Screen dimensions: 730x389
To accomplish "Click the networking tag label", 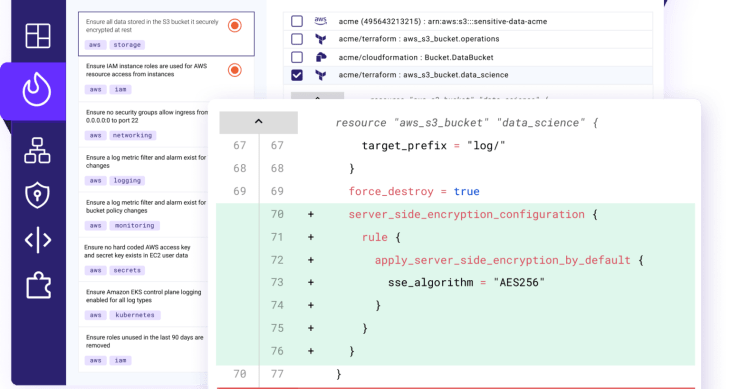I will point(133,135).
